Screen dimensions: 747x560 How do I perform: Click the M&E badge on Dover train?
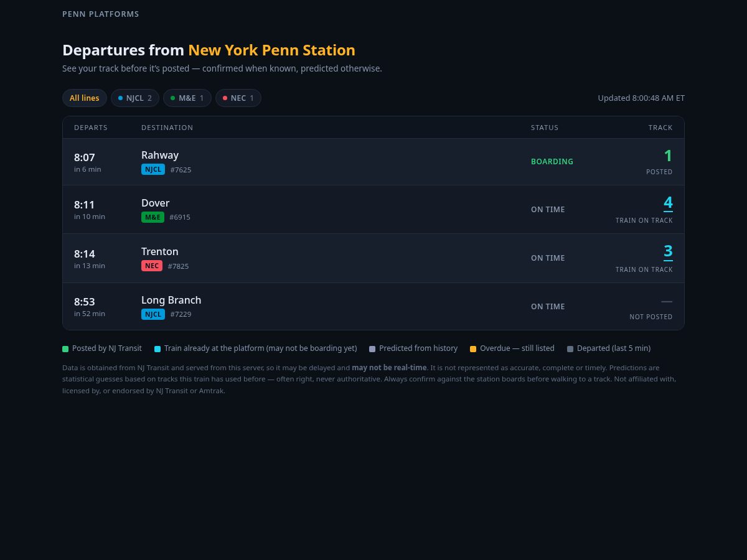pos(153,217)
